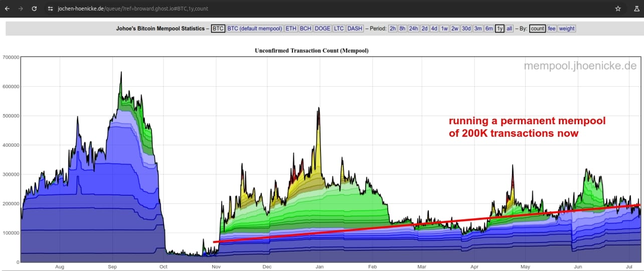644x271 pixels.
Task: Click the Jun x-axis label
Action: point(578,267)
